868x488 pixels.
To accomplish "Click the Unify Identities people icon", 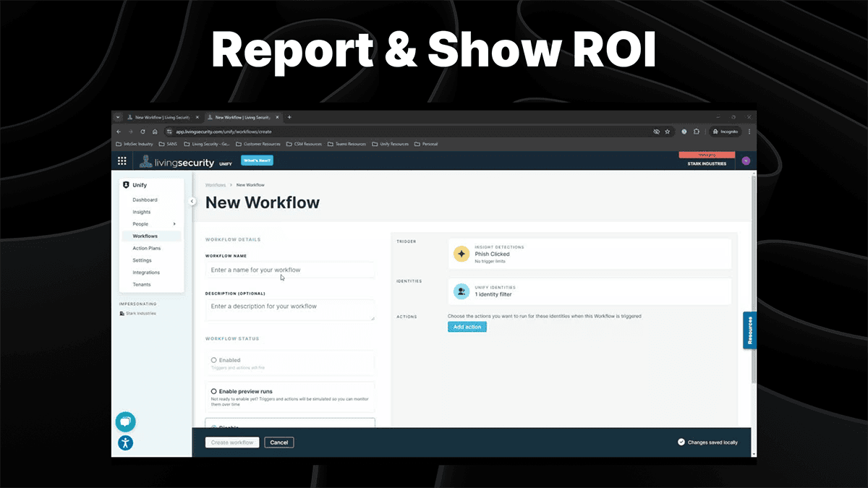I will [x=461, y=291].
